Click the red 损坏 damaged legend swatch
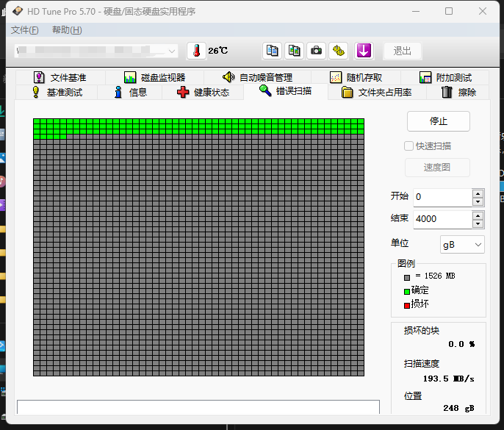 [x=407, y=306]
